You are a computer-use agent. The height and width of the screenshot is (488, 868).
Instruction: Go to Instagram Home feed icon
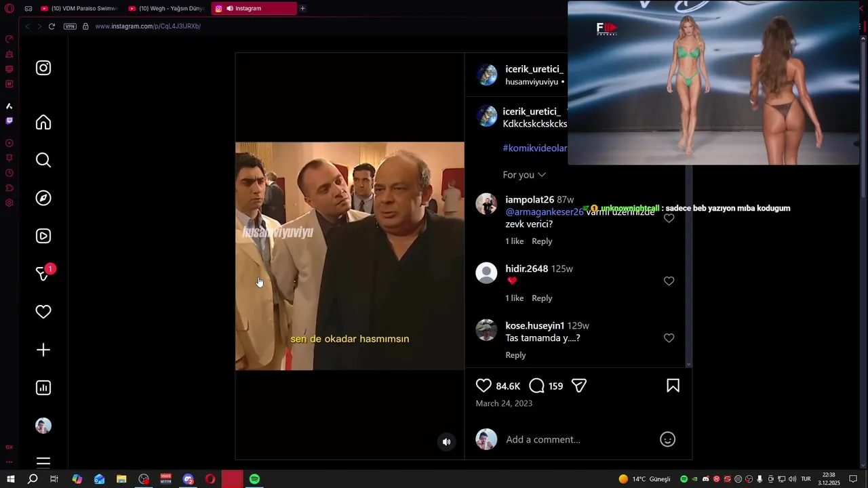pos(43,122)
